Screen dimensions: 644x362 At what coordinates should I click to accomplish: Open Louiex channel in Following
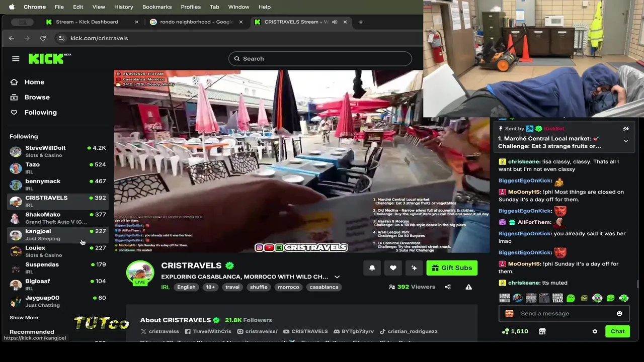(58, 251)
